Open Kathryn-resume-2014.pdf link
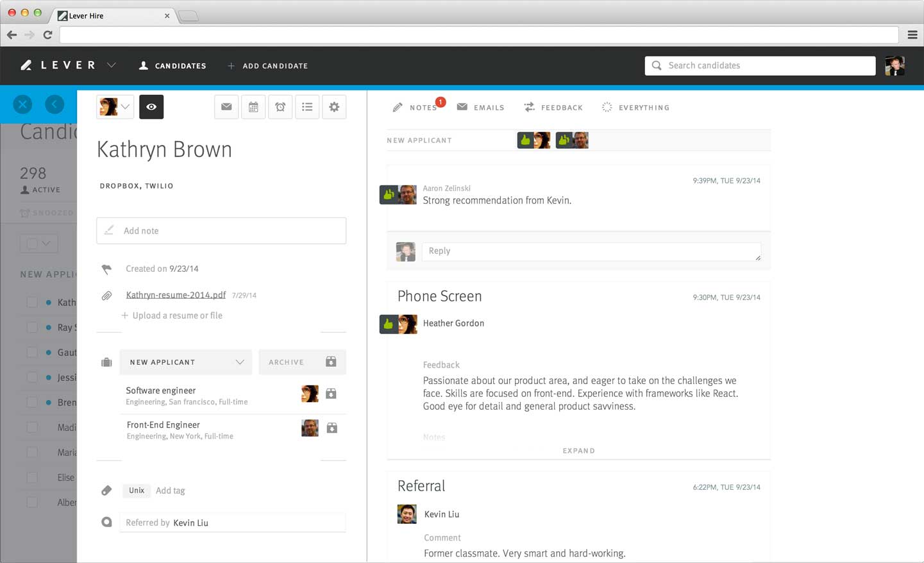The image size is (924, 563). (x=176, y=295)
